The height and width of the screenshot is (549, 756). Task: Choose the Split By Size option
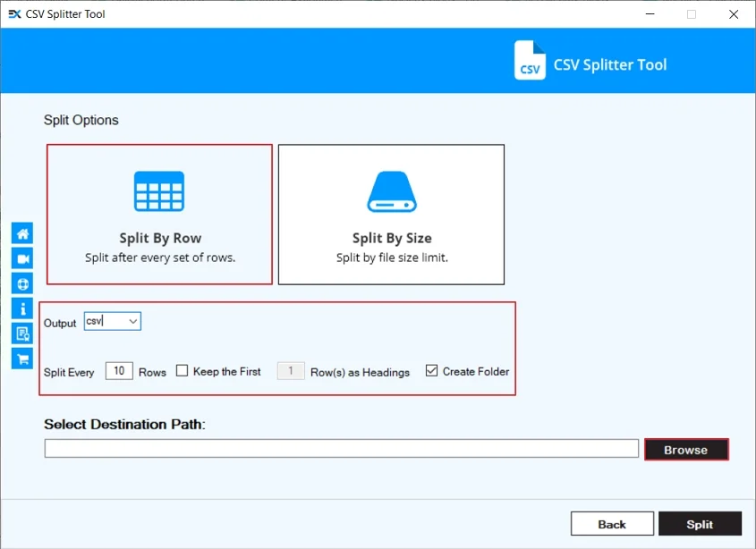392,215
